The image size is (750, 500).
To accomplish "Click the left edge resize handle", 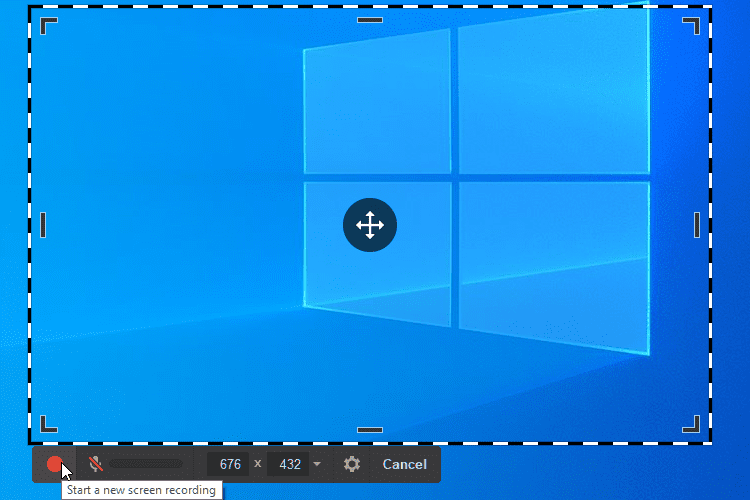I will tap(43, 225).
